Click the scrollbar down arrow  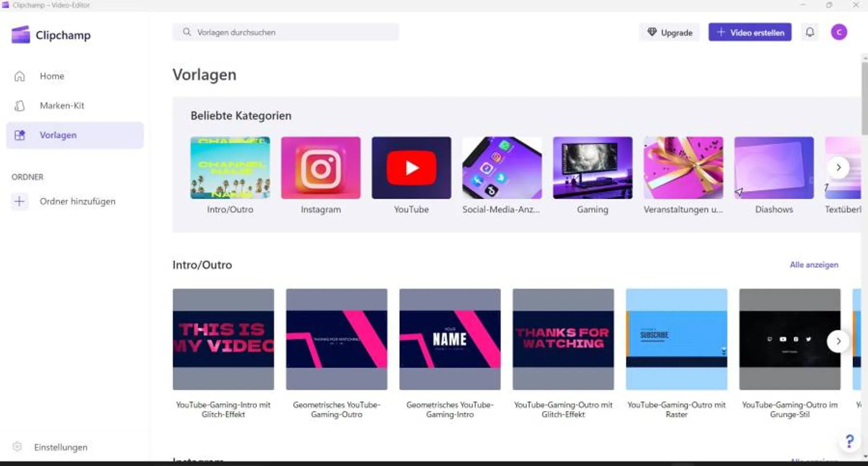click(x=865, y=457)
